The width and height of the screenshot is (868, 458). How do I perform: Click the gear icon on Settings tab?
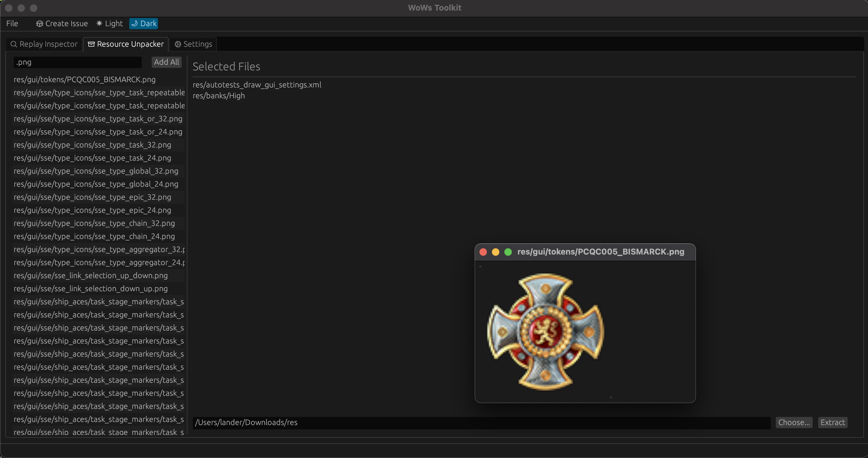(177, 44)
